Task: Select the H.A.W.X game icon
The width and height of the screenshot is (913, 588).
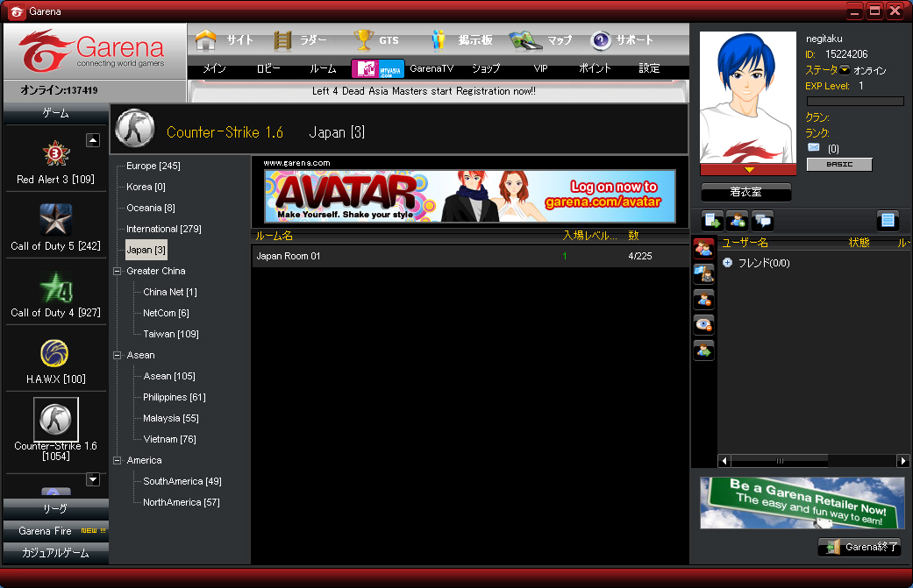Action: 54,354
